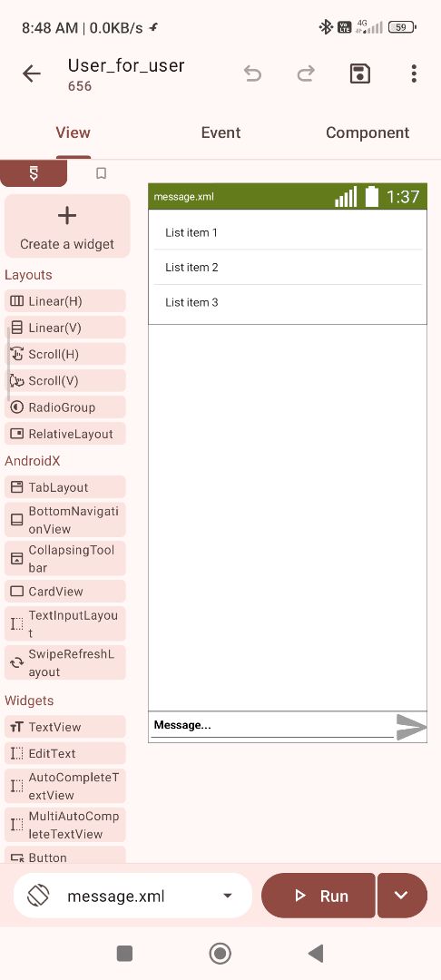Switch to the Component tab
This screenshot has width=441, height=980.
click(x=367, y=132)
